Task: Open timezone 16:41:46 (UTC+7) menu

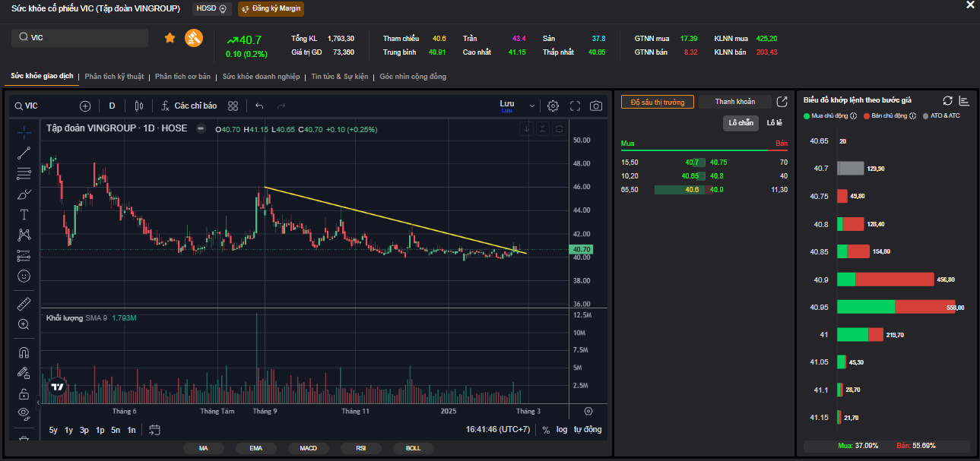Action: 498,430
